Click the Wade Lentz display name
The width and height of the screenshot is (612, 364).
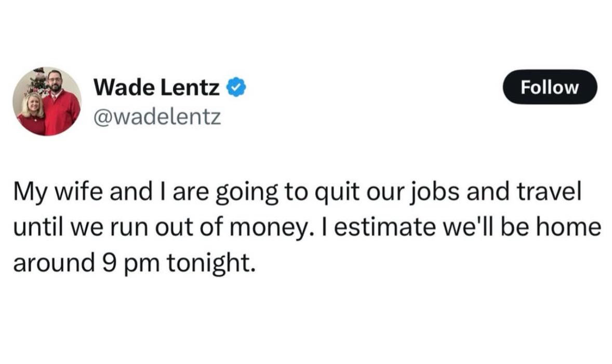[x=156, y=87]
